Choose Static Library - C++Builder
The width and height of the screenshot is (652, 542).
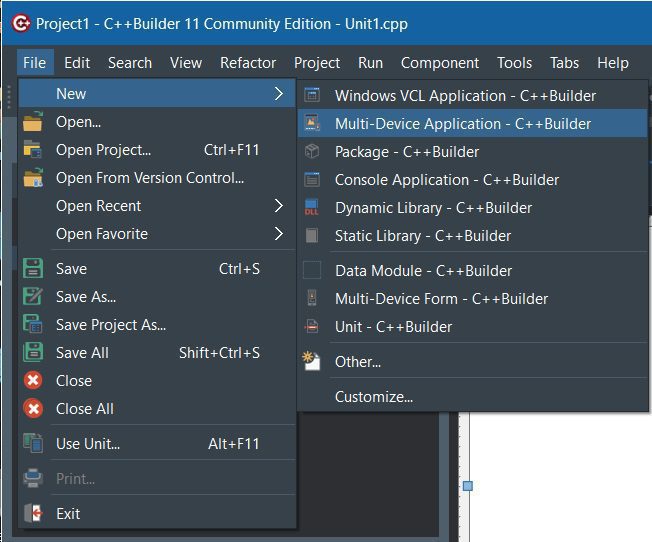click(473, 235)
